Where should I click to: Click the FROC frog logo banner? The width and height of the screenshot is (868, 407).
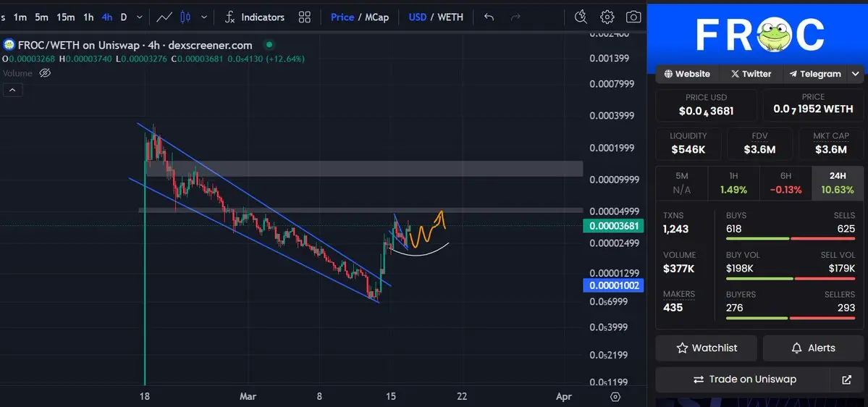(759, 34)
